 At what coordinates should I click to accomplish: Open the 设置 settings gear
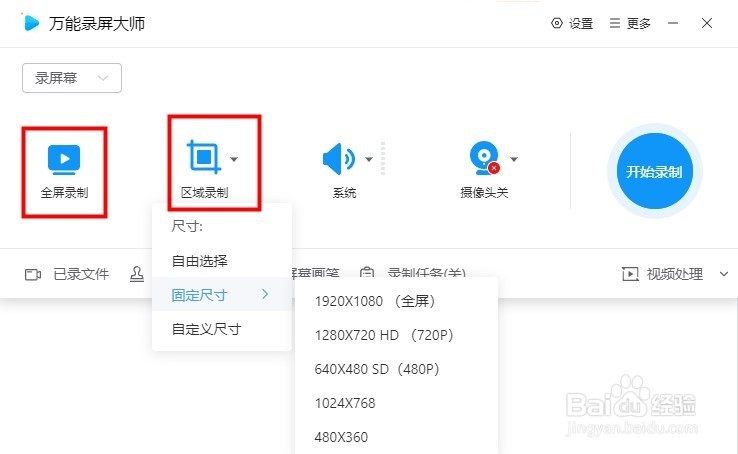click(x=557, y=23)
